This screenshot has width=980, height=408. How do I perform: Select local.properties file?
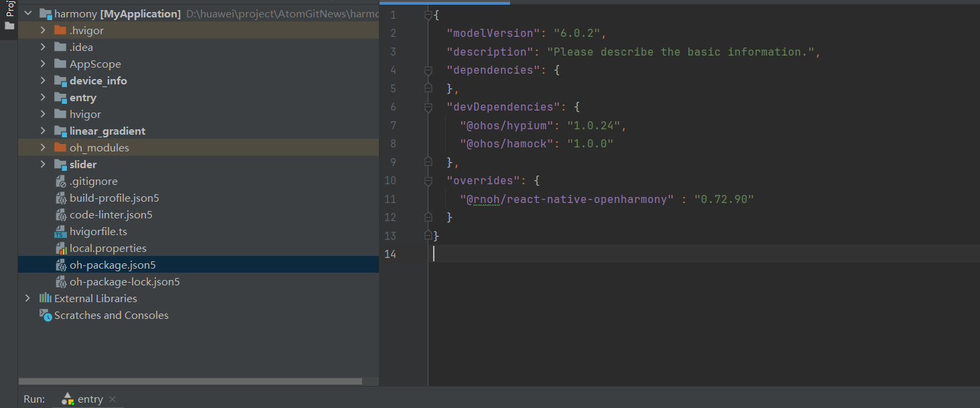[108, 248]
